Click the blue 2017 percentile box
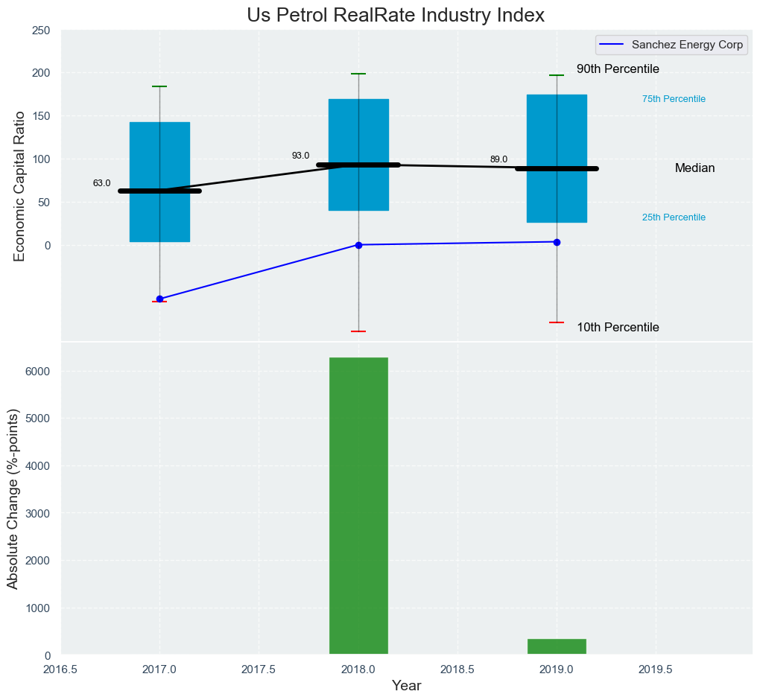This screenshot has width=760, height=700. (159, 182)
